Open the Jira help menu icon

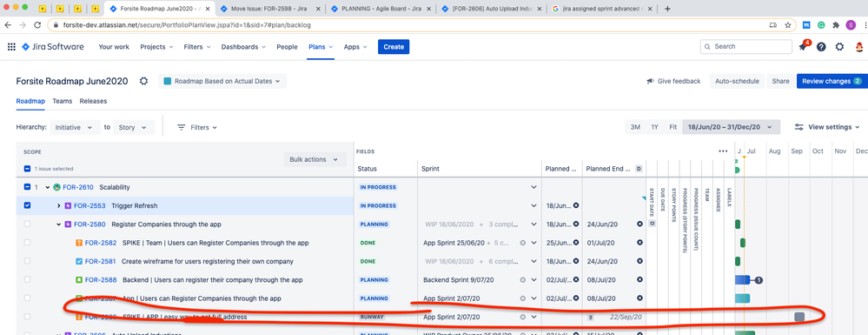821,47
